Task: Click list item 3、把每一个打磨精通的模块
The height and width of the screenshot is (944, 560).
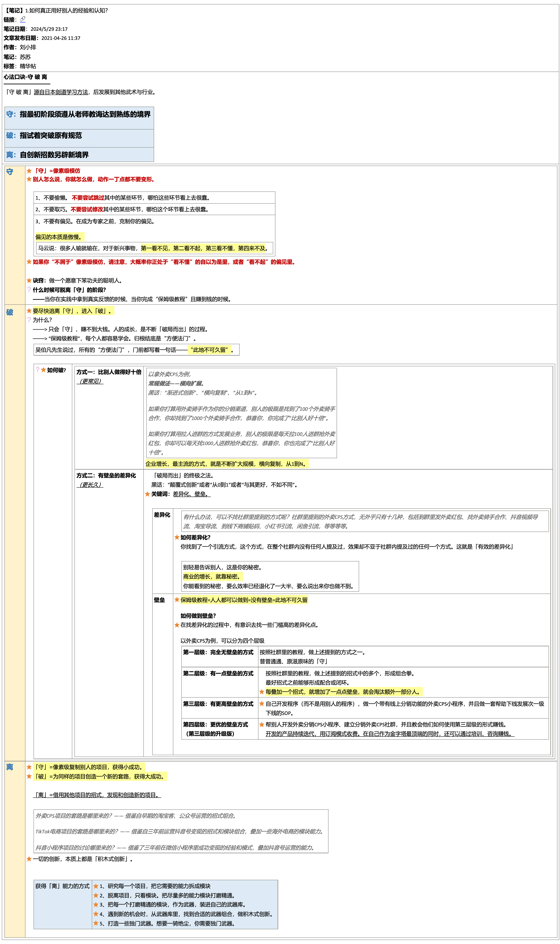Action: pos(174,904)
